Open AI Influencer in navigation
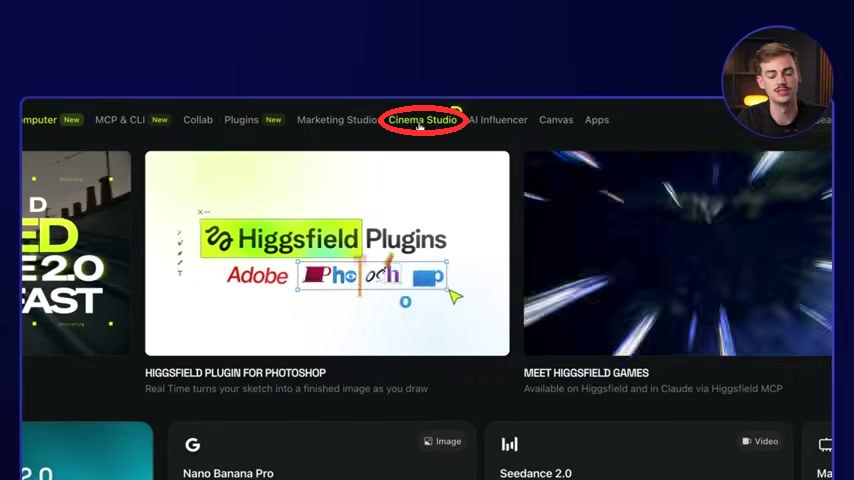854x480 pixels. point(498,120)
